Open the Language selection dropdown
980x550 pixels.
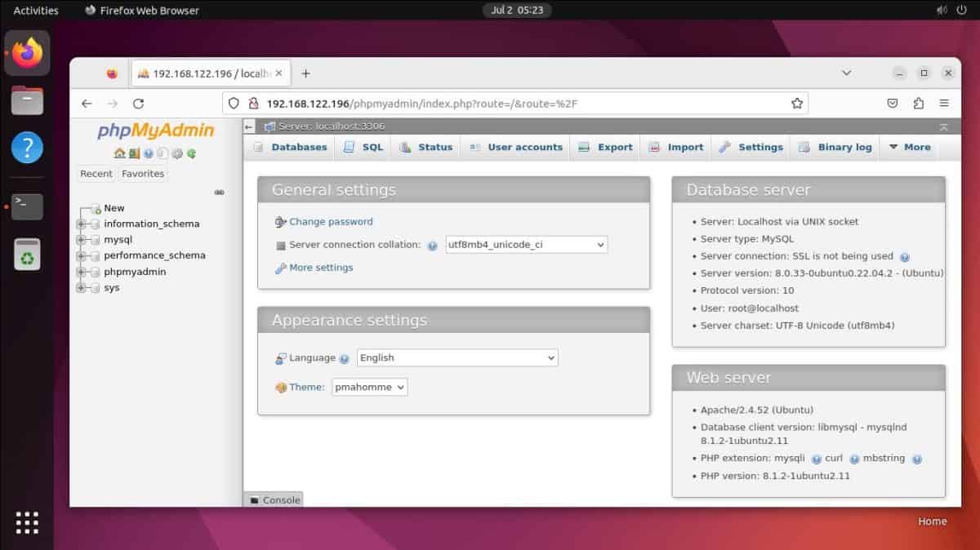457,357
